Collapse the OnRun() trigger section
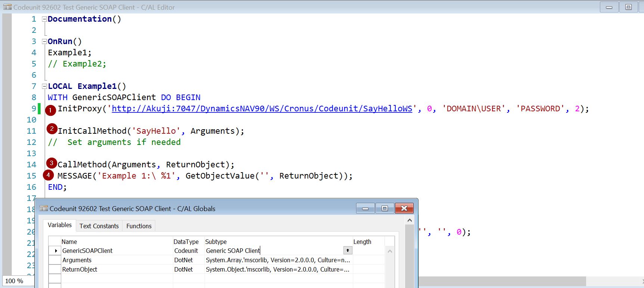 44,41
